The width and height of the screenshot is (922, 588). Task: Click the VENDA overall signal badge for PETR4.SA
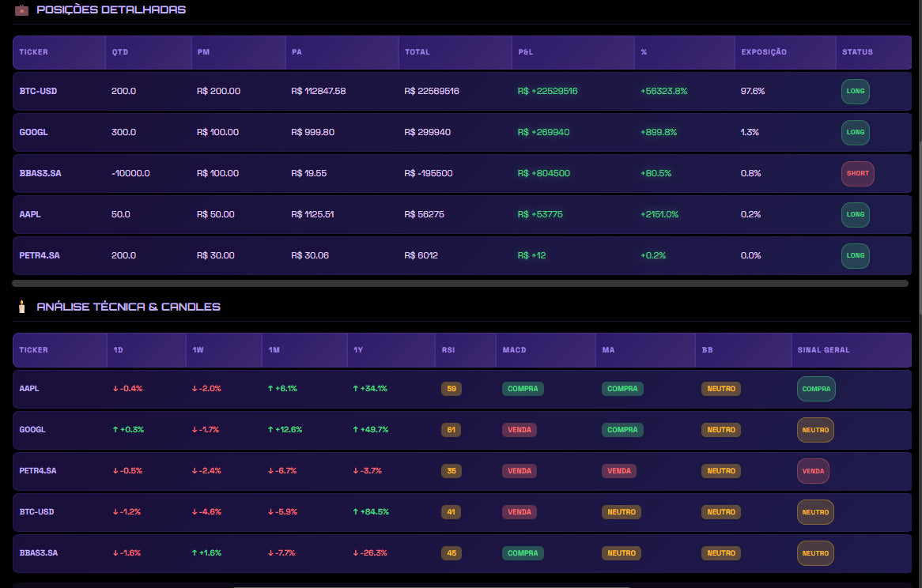[813, 471]
